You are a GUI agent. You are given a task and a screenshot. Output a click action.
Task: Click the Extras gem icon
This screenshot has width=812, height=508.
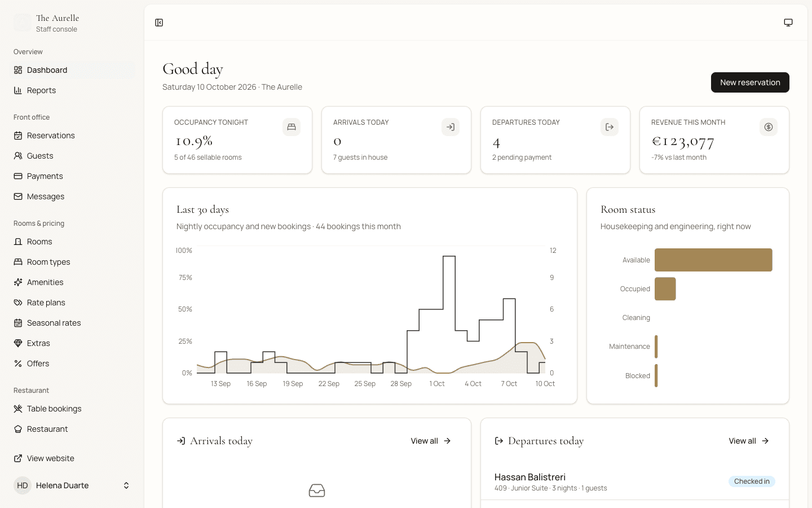[x=18, y=343]
